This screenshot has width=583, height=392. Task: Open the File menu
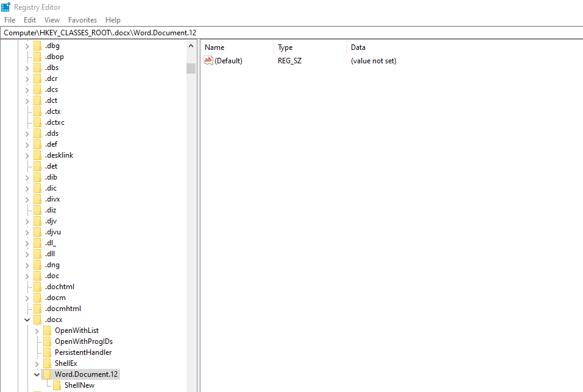coord(10,20)
